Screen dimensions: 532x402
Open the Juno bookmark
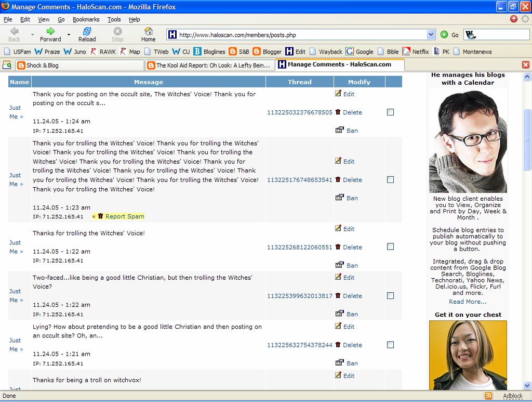[75, 51]
